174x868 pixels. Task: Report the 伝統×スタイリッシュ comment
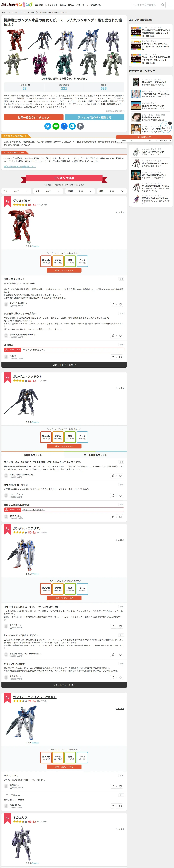click(x=121, y=279)
